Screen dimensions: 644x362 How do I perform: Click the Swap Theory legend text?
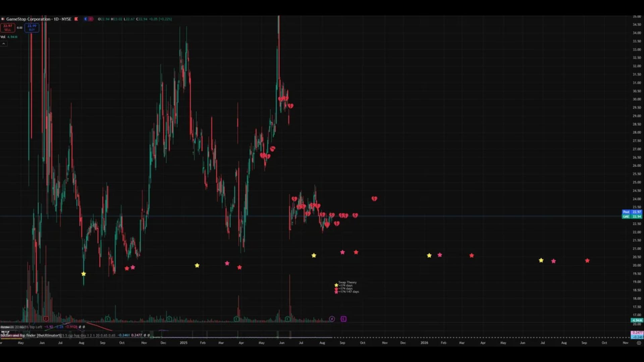[347, 282]
